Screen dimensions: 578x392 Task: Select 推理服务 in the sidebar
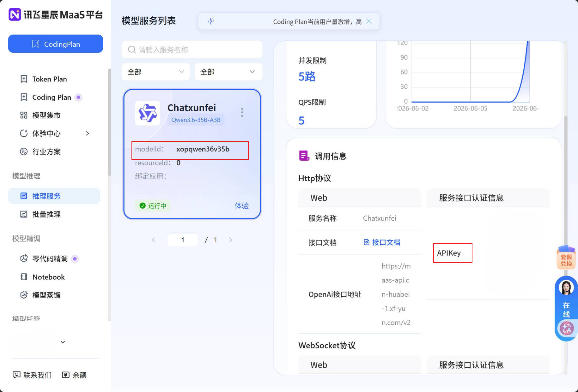pyautogui.click(x=54, y=196)
